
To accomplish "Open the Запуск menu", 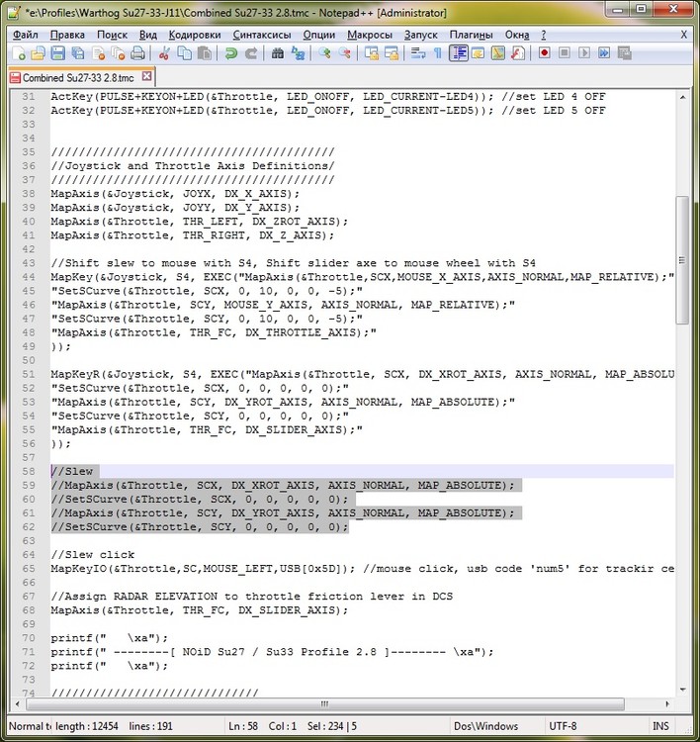I will [421, 35].
